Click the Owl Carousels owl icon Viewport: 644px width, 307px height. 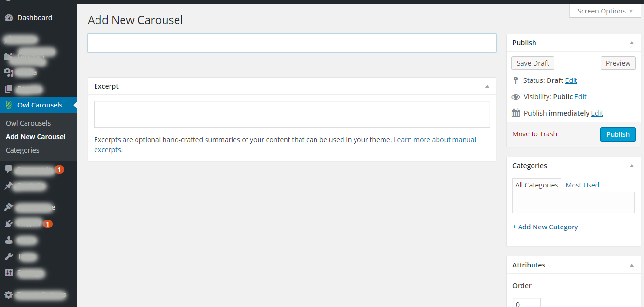[9, 105]
